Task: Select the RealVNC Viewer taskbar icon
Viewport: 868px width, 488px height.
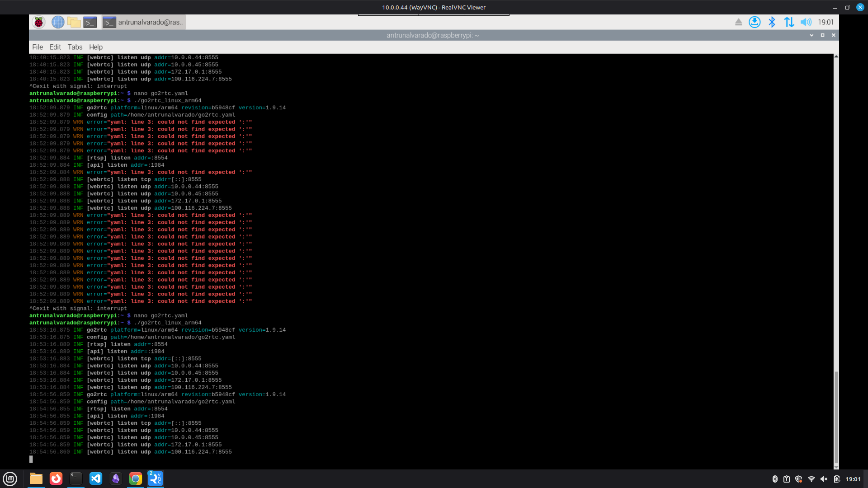Action: 156,479
